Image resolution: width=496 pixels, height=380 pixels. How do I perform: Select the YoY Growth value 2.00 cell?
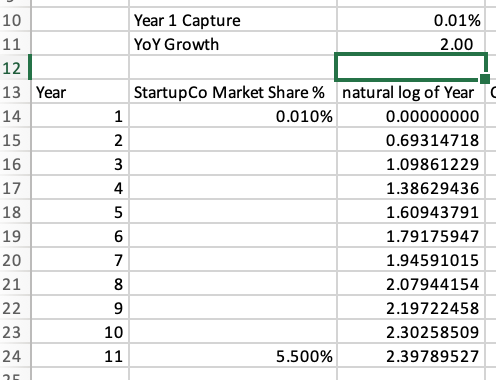pyautogui.click(x=411, y=44)
